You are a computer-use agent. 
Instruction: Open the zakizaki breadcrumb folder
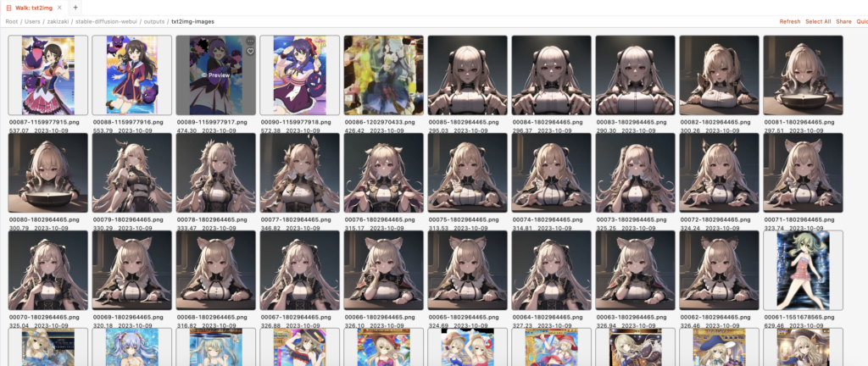[x=60, y=21]
